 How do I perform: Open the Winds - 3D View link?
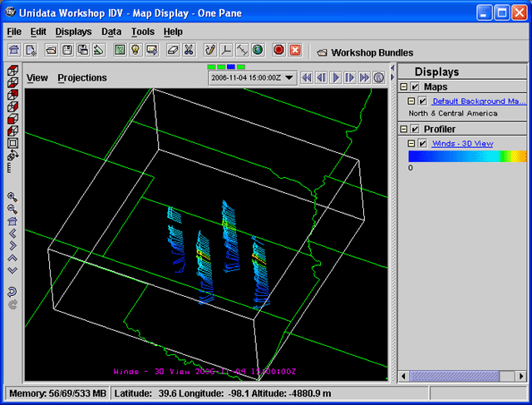click(462, 144)
